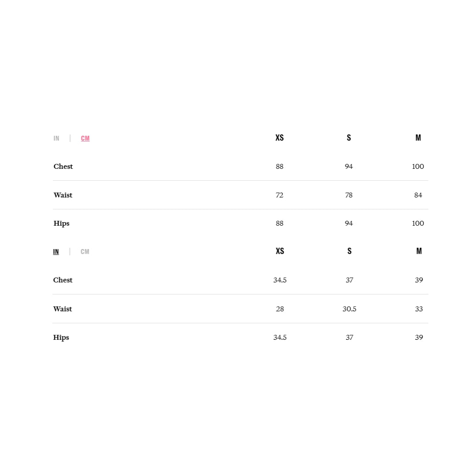The image size is (476, 476).
Task: Select Waist row label in centimeter table
Action: [x=63, y=195]
